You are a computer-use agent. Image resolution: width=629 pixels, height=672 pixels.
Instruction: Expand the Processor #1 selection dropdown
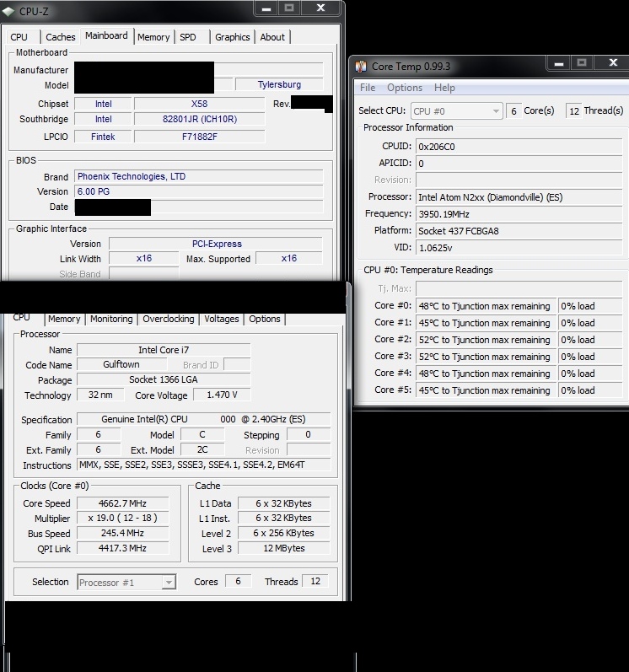coord(126,583)
